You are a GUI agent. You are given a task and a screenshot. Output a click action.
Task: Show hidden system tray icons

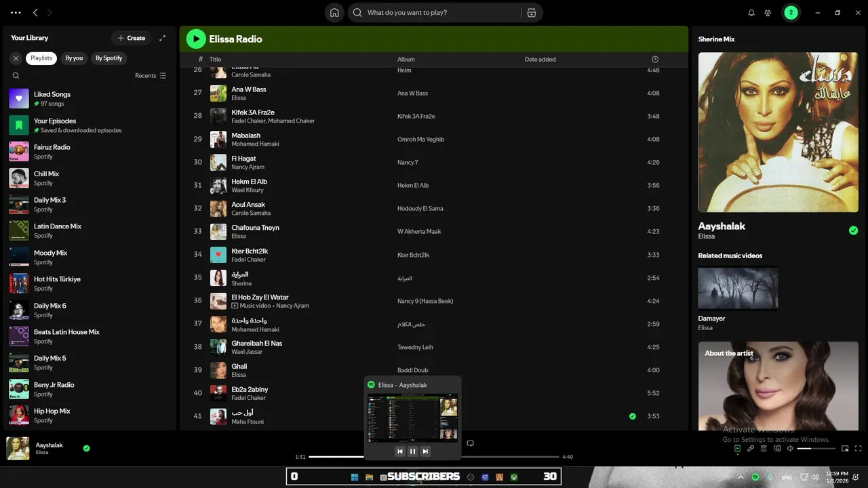741,477
